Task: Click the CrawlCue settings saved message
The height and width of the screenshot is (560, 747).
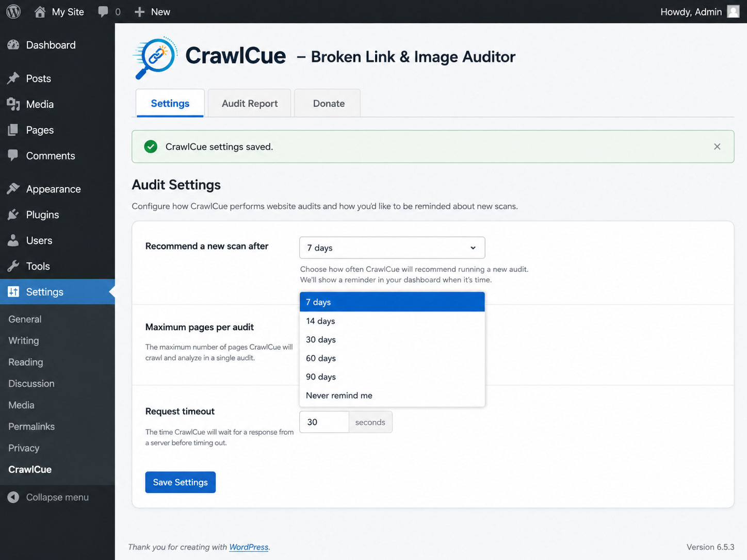Action: pos(219,146)
